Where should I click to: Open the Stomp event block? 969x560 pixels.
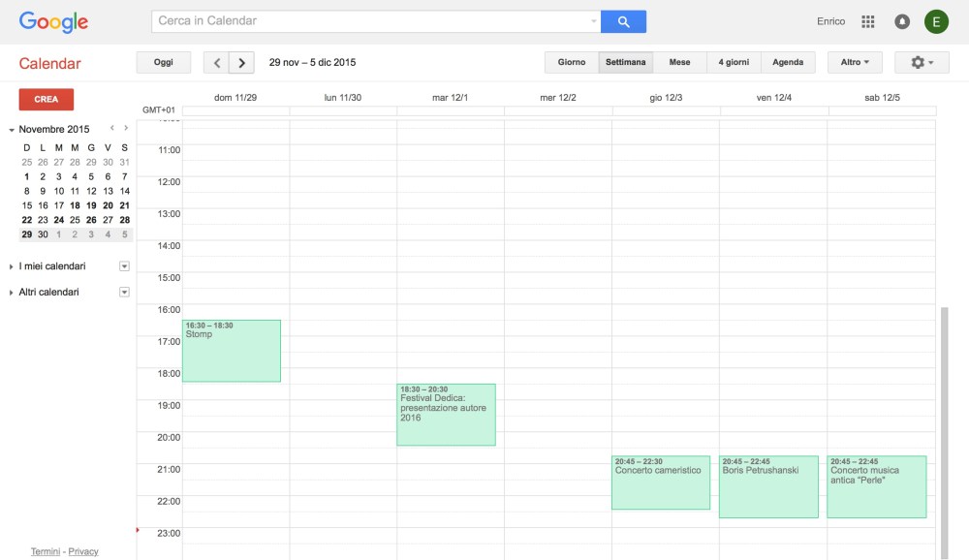pyautogui.click(x=232, y=352)
